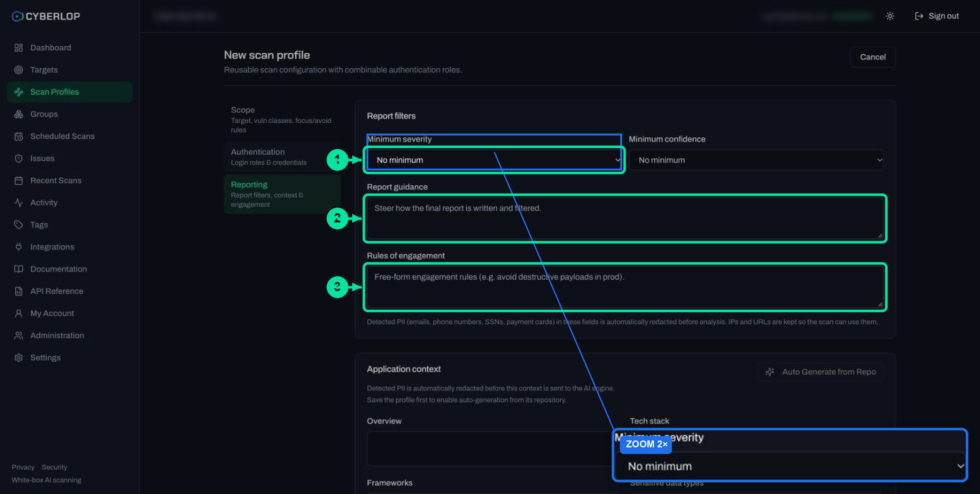Open the Security footer link
980x494 pixels.
tap(55, 467)
